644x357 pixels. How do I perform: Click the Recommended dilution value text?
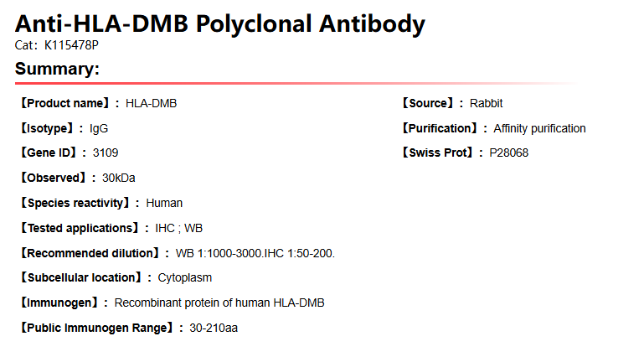pos(255,253)
